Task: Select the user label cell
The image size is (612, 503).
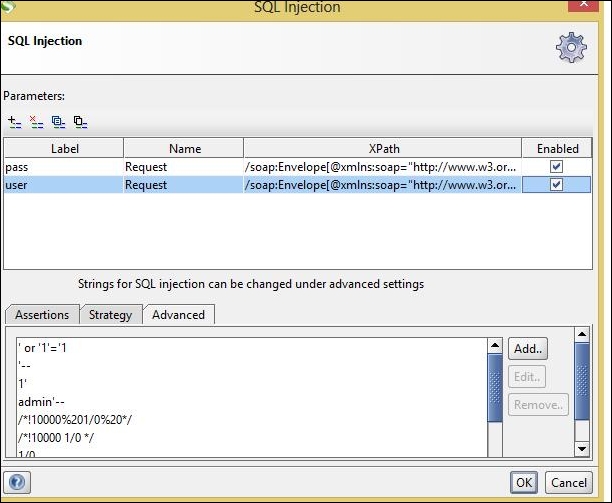Action: (x=64, y=185)
